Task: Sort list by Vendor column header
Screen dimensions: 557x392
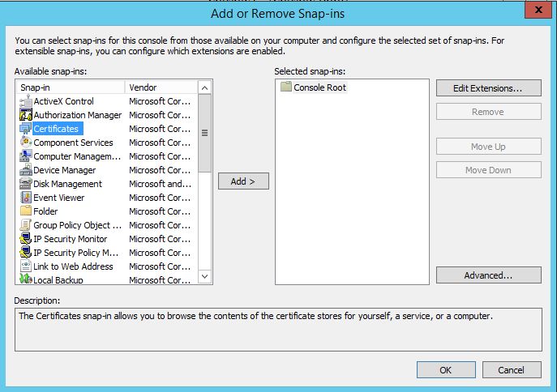Action: pyautogui.click(x=161, y=87)
